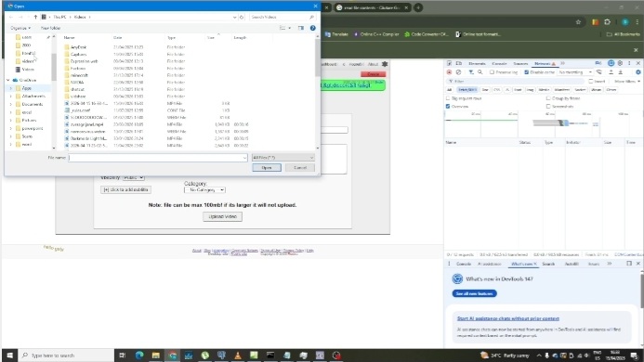
Task: Open the Chrome extensions puzzle icon
Action: [x=608, y=22]
